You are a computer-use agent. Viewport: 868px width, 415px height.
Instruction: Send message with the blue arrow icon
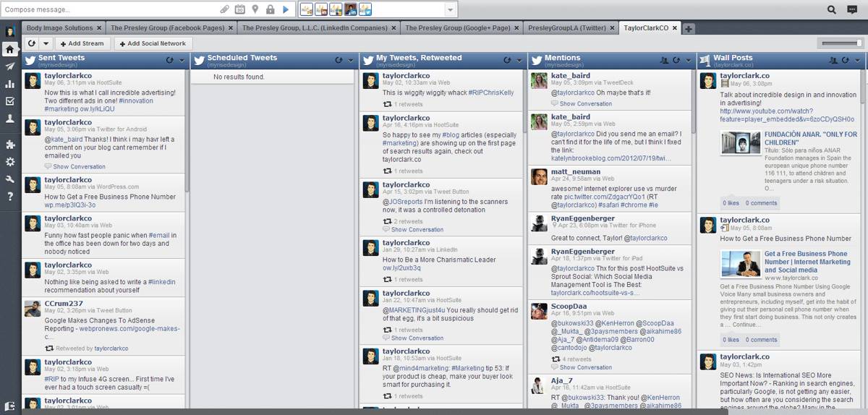tap(286, 9)
